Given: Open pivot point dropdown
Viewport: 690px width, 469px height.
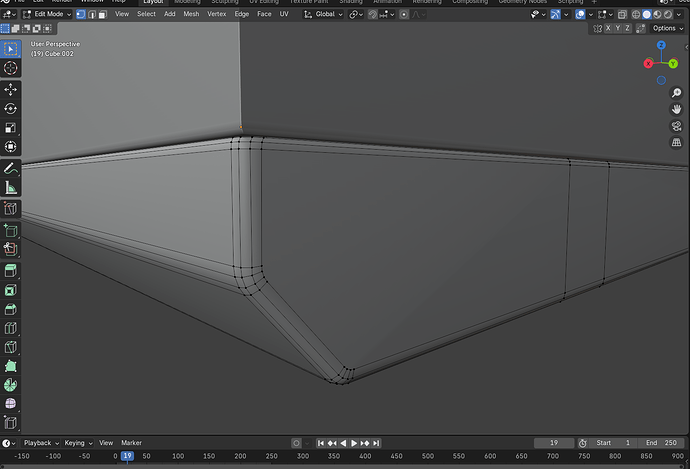Looking at the screenshot, I should click(x=356, y=15).
